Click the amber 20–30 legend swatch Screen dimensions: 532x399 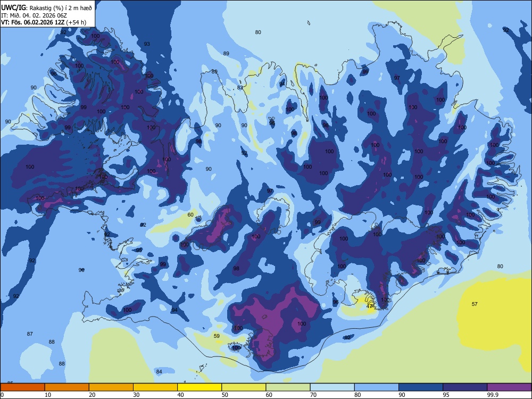point(111,387)
